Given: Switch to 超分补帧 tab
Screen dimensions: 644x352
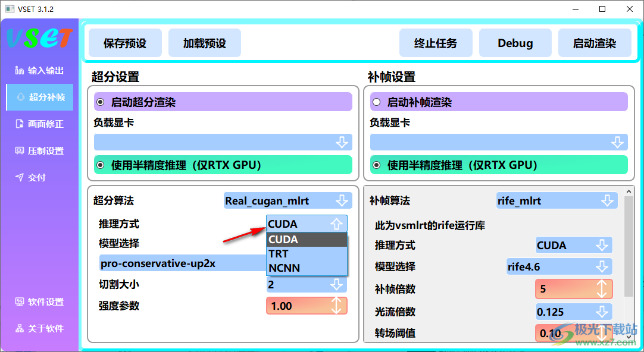Looking at the screenshot, I should [x=40, y=98].
